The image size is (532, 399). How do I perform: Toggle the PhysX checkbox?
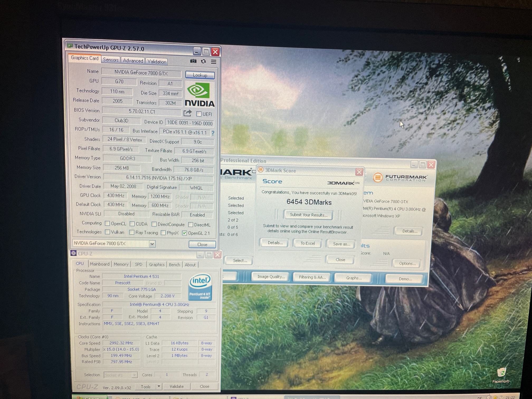163,232
